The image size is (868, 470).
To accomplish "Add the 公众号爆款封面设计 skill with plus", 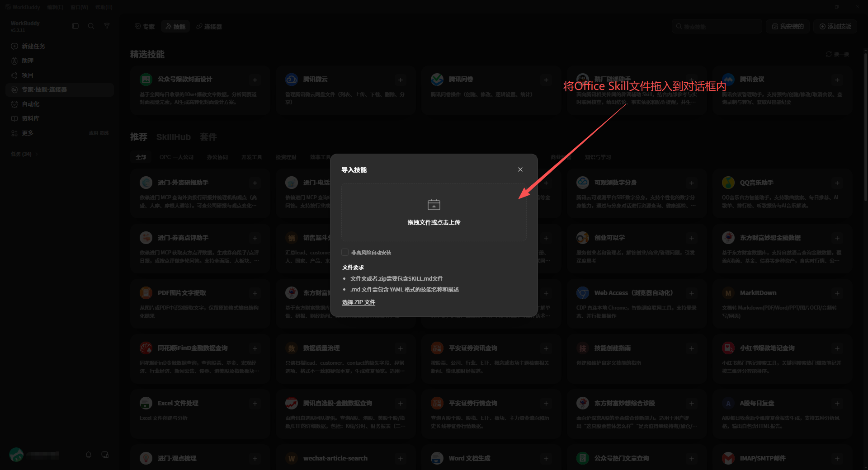I will coord(255,80).
